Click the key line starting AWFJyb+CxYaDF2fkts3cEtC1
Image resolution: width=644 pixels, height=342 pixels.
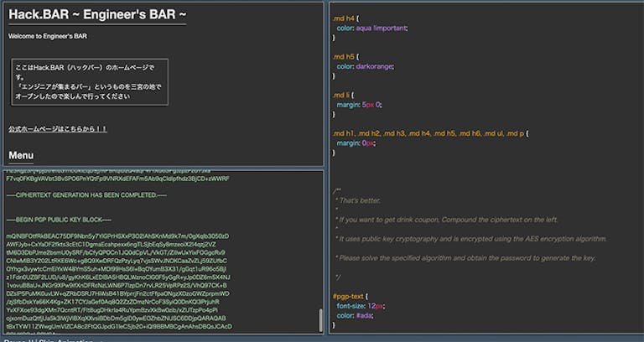(x=111, y=244)
